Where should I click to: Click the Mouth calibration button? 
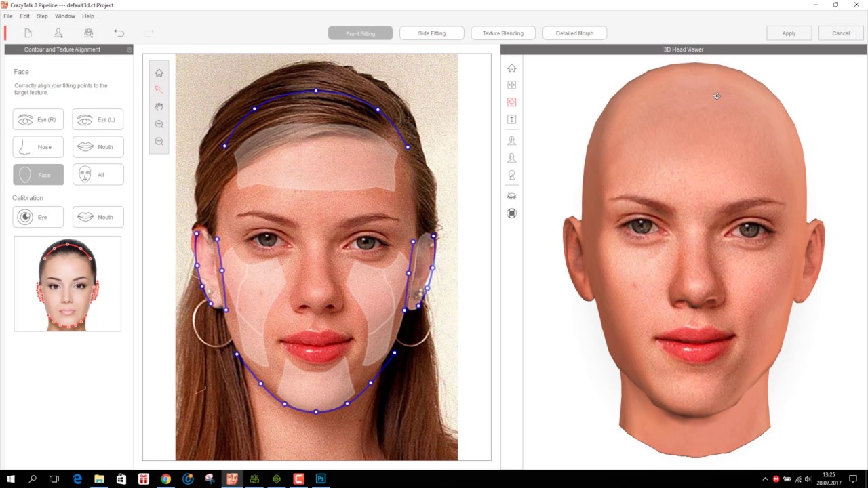click(x=98, y=217)
